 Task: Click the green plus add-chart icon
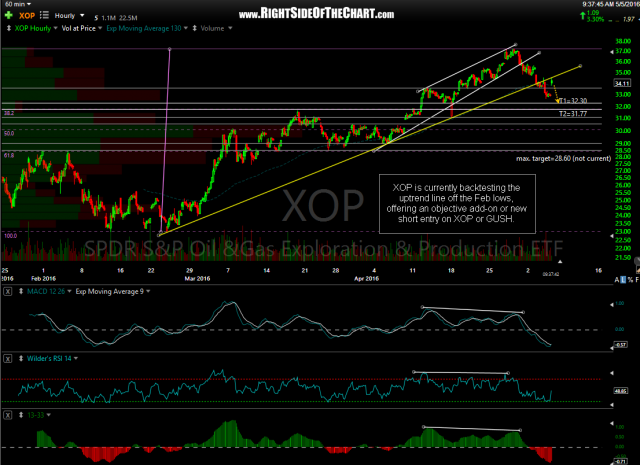(x=9, y=16)
